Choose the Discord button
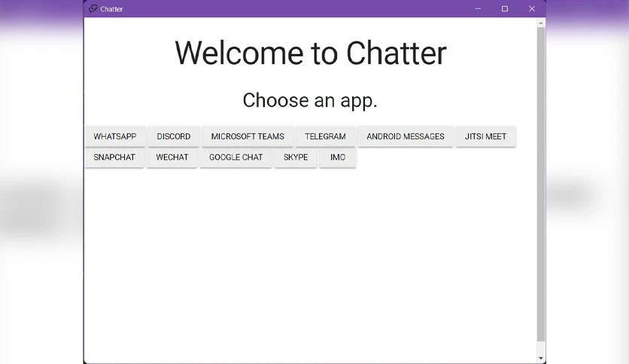The image size is (629, 364). (x=174, y=136)
